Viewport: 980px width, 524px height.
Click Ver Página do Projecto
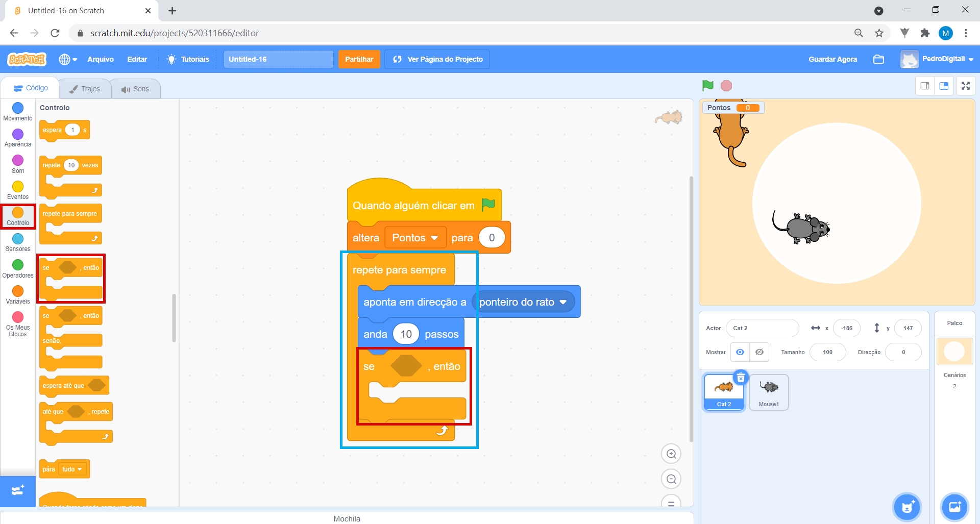(x=437, y=59)
